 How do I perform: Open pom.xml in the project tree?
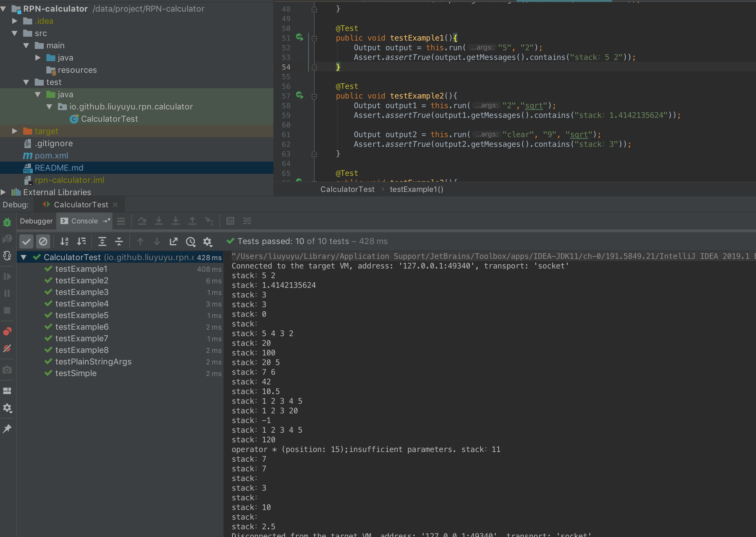51,155
